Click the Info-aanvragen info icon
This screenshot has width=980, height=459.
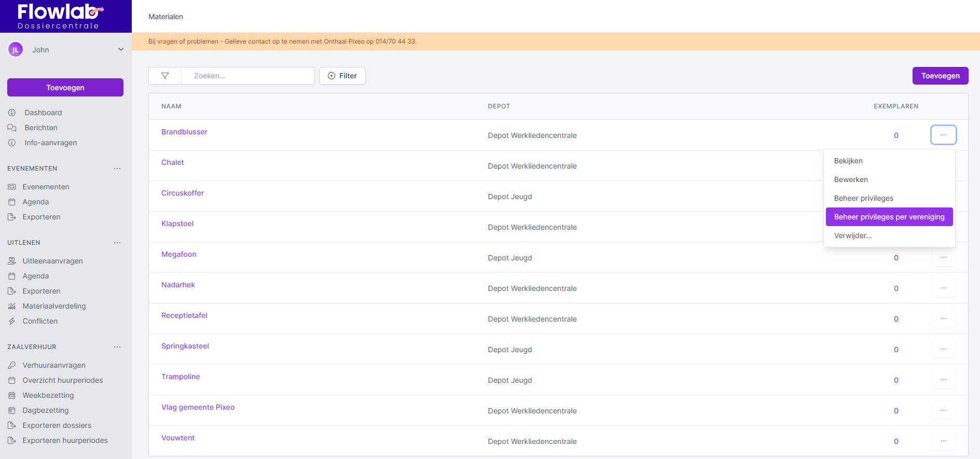coord(12,143)
